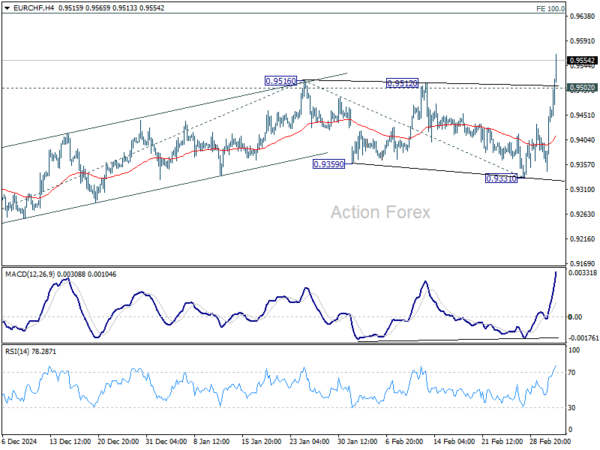Click the dotted level price tag 0.95020
Screen dimensions: 600x450
tap(582, 88)
